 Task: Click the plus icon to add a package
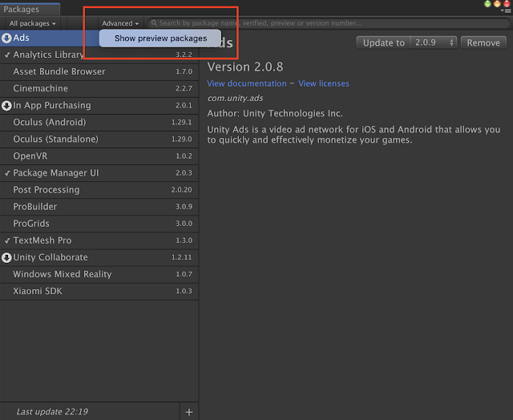pos(189,412)
